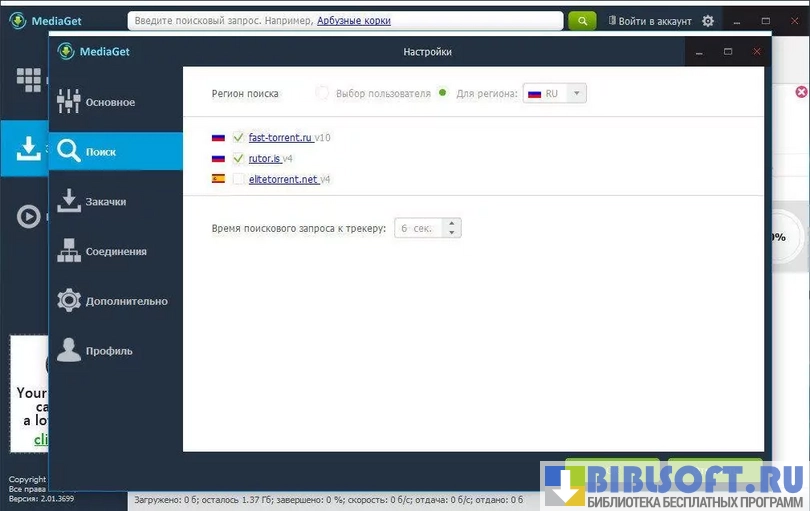
Task: Open the fast-torrent.ru link
Action: (x=280, y=137)
